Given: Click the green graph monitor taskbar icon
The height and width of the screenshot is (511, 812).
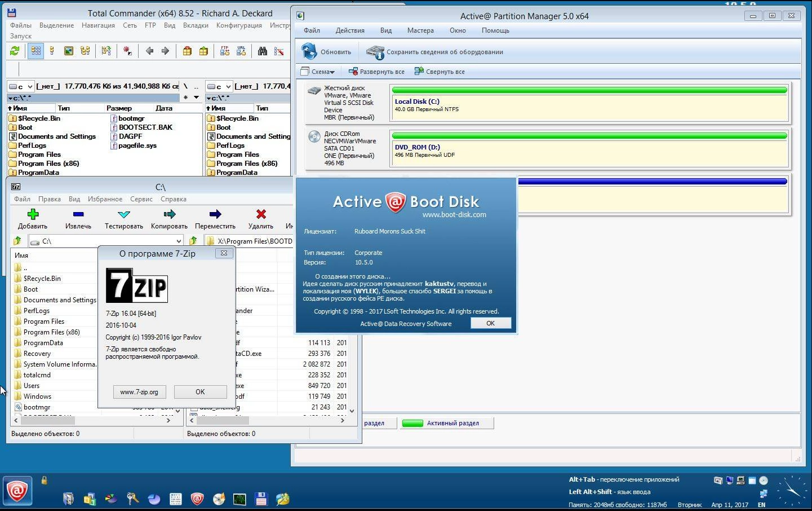Looking at the screenshot, I should pos(239,499).
